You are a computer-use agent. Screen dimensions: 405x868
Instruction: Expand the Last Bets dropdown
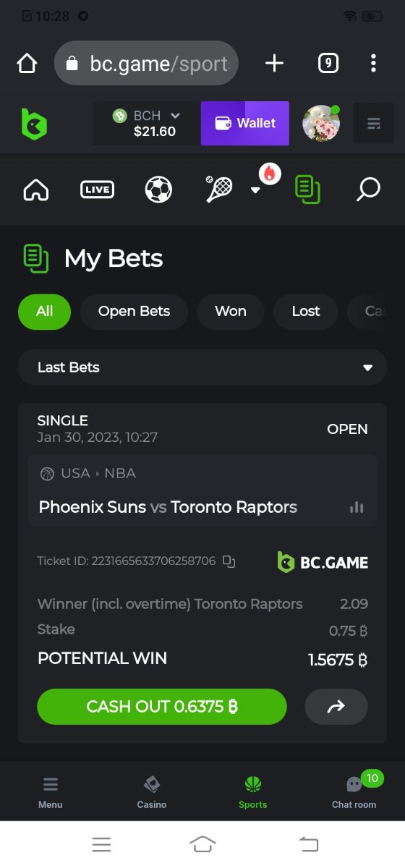(x=202, y=367)
